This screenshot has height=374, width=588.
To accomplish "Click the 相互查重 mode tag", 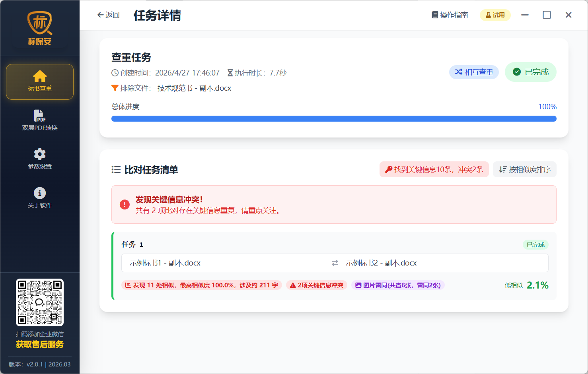I will (474, 72).
